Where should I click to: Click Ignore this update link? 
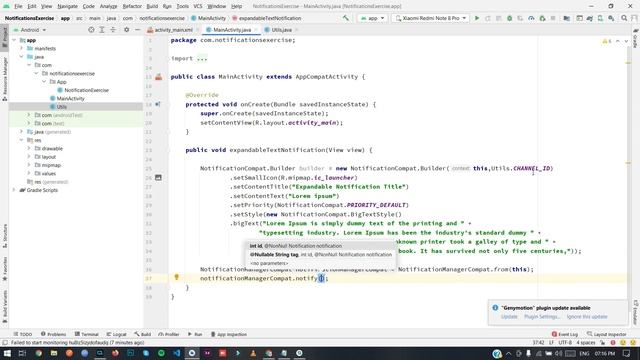click(x=587, y=317)
